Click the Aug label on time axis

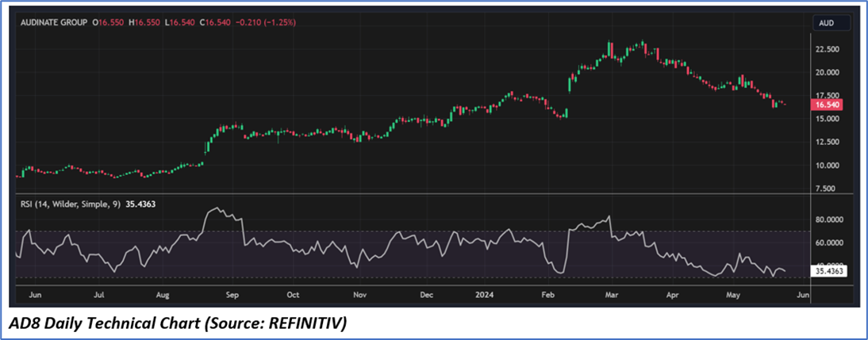click(163, 295)
